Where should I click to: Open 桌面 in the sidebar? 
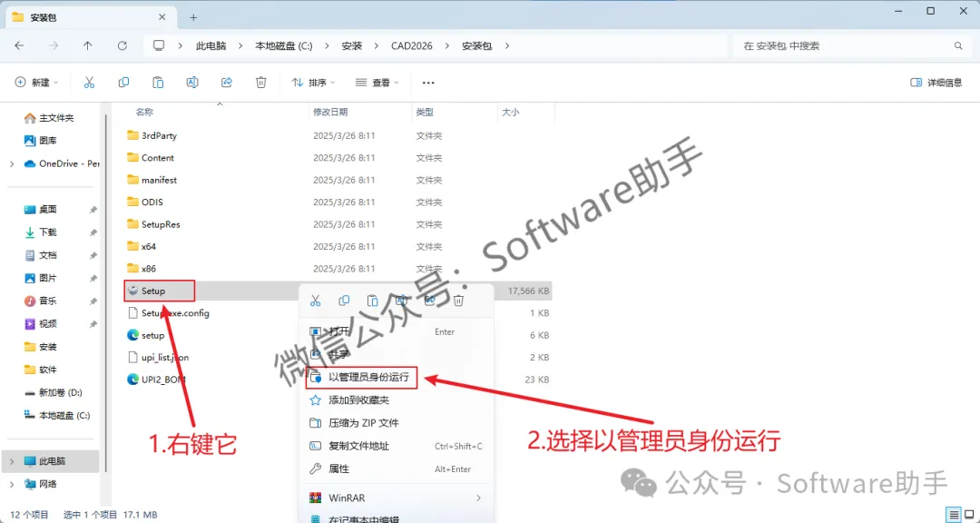(41, 210)
